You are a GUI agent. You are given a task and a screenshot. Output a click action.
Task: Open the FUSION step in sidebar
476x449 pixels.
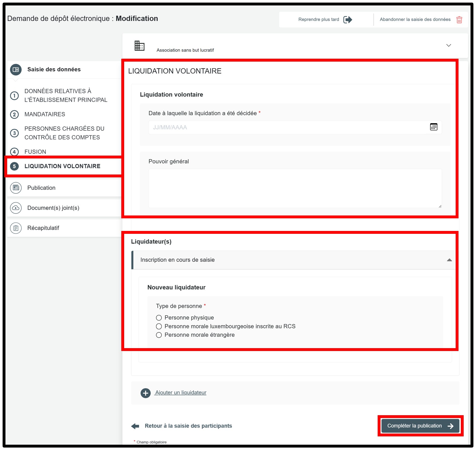(35, 152)
